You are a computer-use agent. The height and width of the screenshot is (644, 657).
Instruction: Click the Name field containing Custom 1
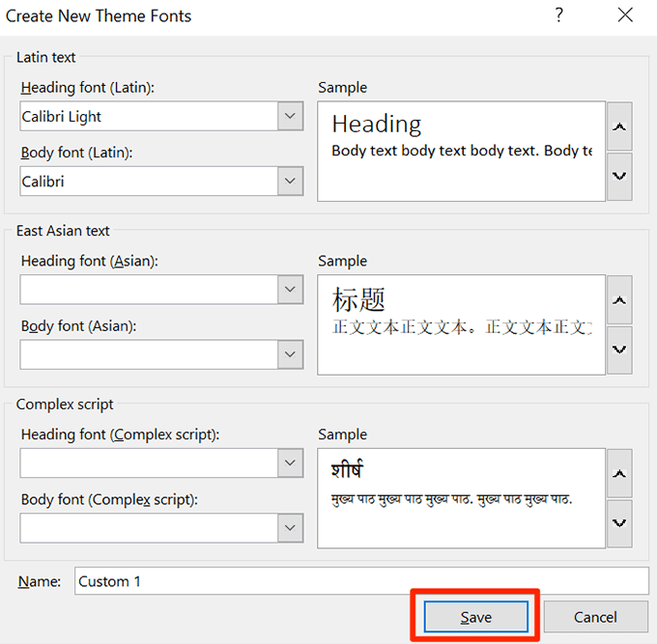pos(361,581)
